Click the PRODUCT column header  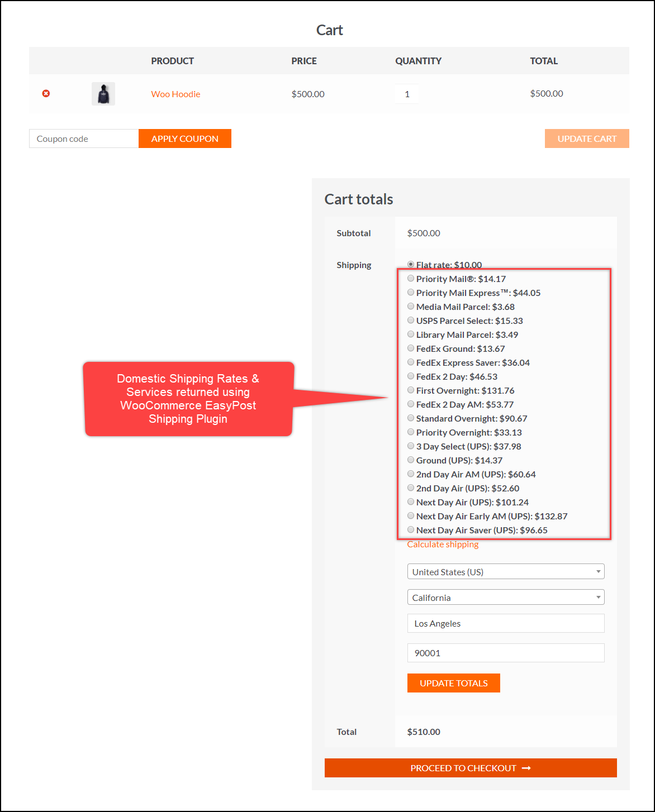click(173, 61)
